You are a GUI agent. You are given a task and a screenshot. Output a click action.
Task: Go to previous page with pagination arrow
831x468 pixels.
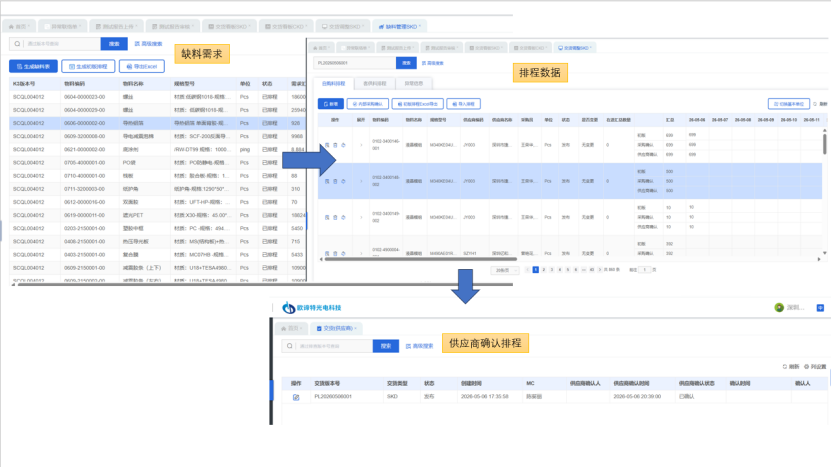[x=527, y=270]
